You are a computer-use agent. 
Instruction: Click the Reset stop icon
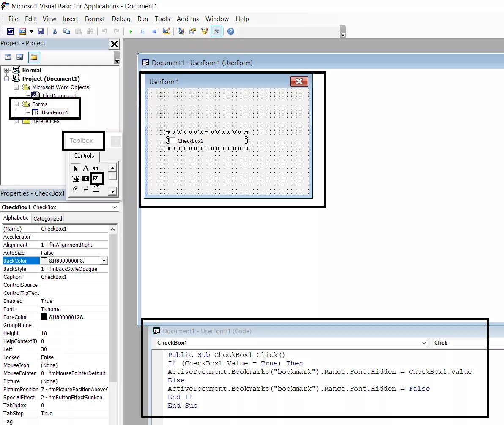[x=154, y=31]
